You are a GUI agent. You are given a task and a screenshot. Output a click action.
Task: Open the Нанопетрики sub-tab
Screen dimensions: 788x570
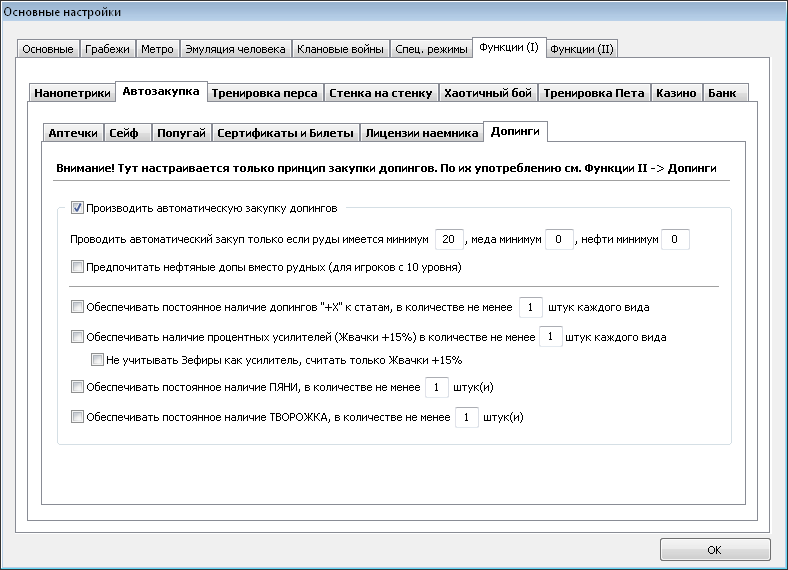(72, 93)
